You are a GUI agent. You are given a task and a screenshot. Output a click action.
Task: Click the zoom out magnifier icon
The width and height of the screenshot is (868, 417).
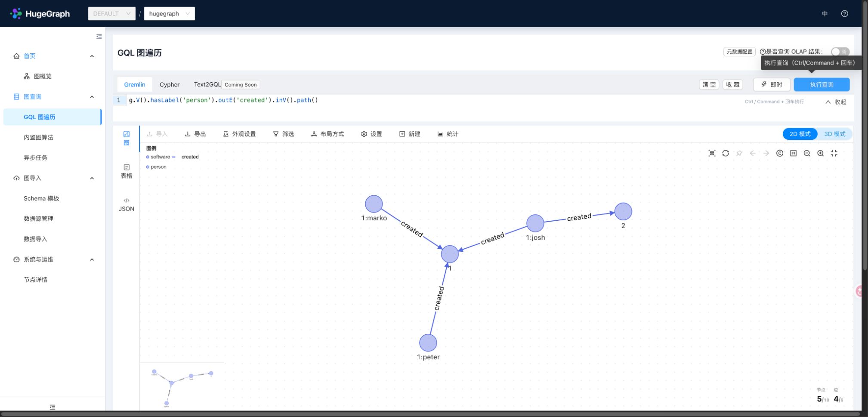807,153
